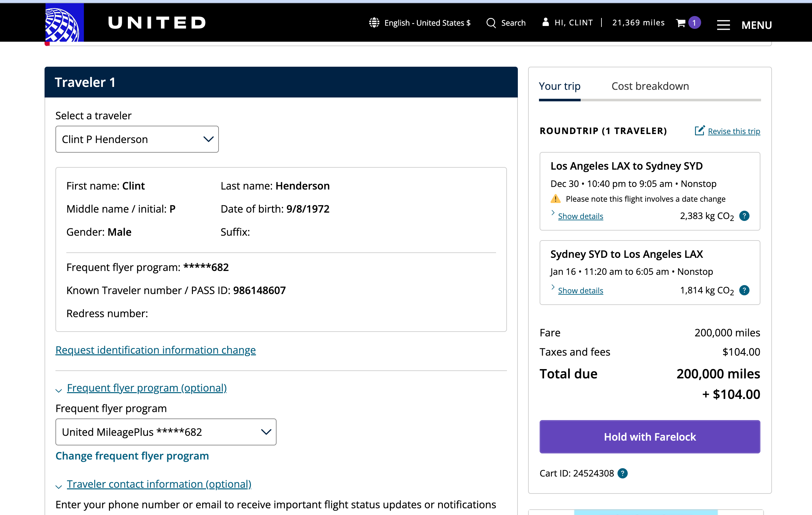Screen dimensions: 812x515
Task: Open the shopping cart icon
Action: [x=681, y=23]
